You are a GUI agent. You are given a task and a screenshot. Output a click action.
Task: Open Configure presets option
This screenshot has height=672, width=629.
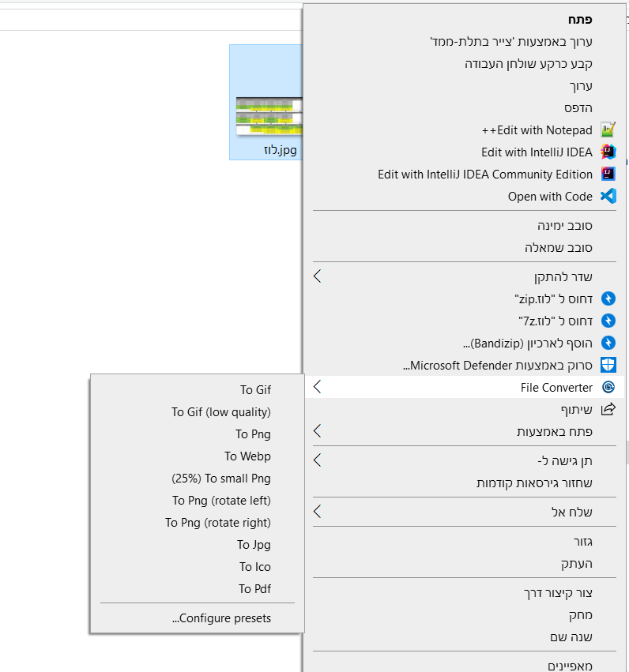coord(221,618)
